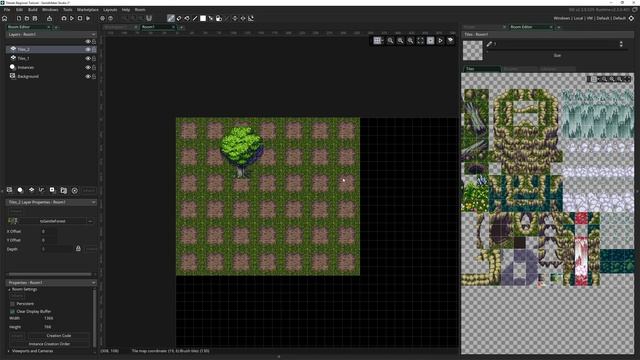The height and width of the screenshot is (360, 640).
Task: Open the File menu
Action: point(7,10)
